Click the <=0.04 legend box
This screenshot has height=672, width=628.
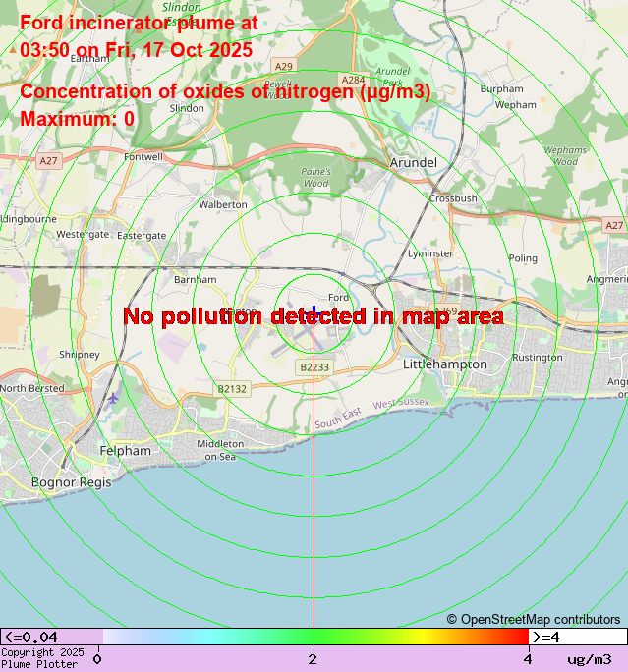(31, 637)
